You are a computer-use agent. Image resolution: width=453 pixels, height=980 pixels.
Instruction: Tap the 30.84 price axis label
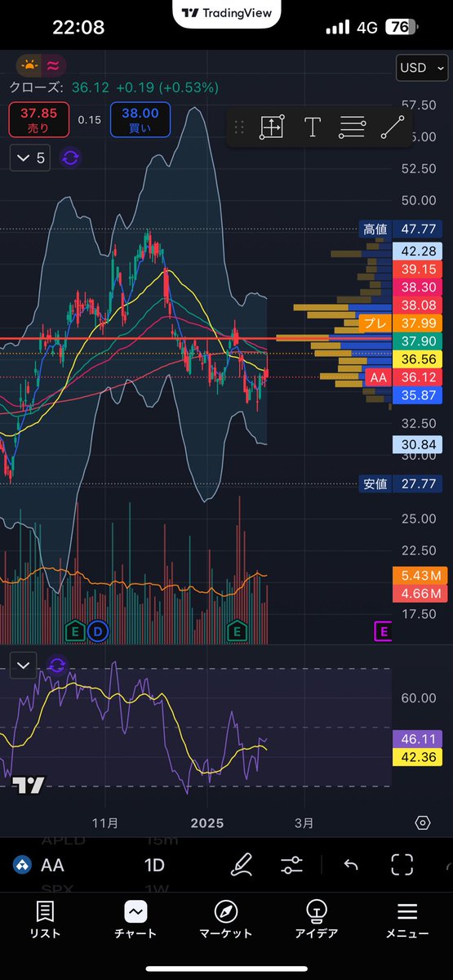coord(417,445)
